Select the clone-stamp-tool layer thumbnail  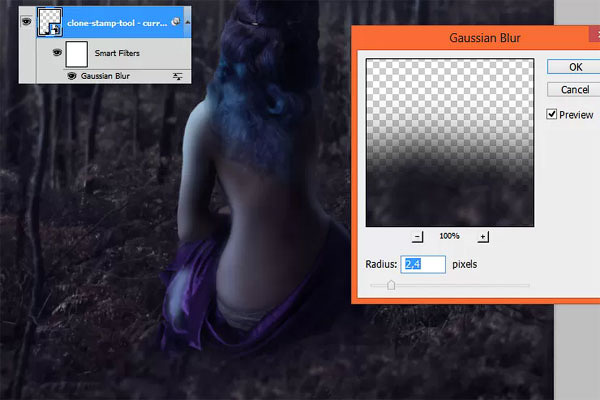(x=50, y=22)
